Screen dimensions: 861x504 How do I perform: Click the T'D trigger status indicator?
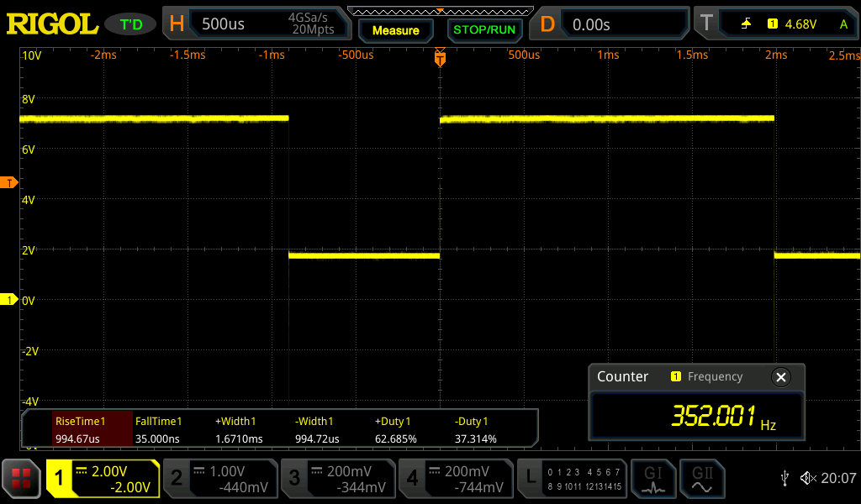130,24
